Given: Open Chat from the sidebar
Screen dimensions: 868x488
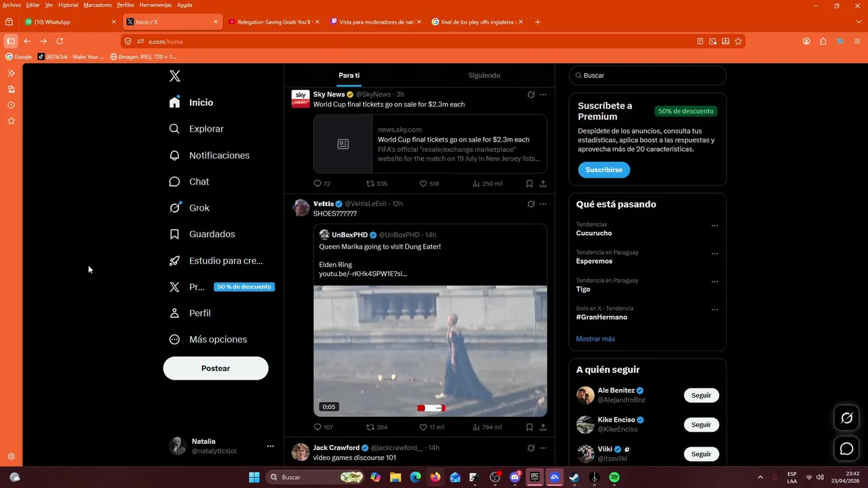Looking at the screenshot, I should 189,182.
